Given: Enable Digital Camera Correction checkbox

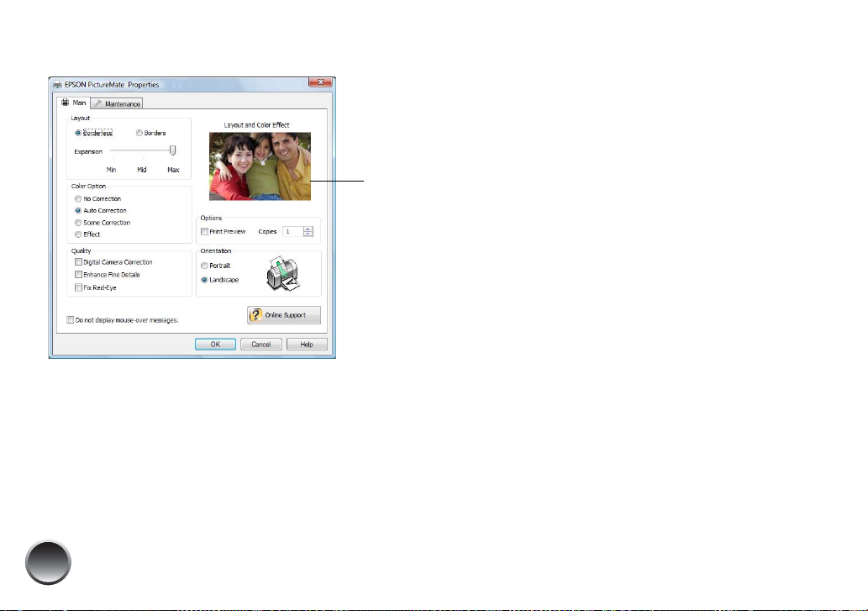Looking at the screenshot, I should pos(79,261).
